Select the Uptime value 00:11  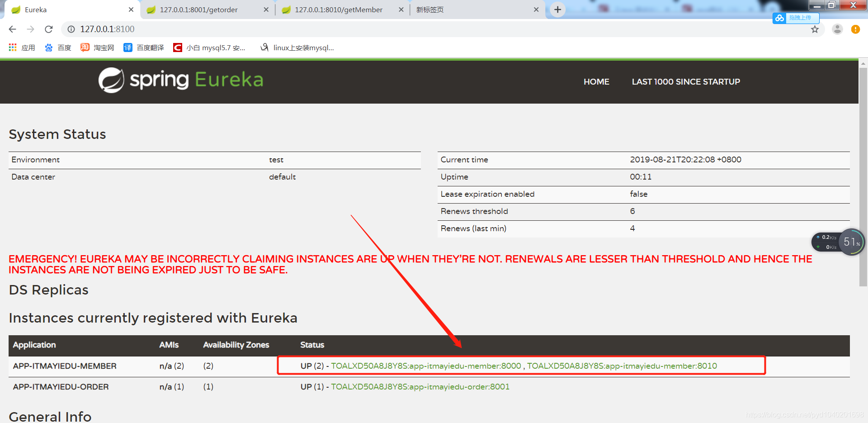point(641,177)
